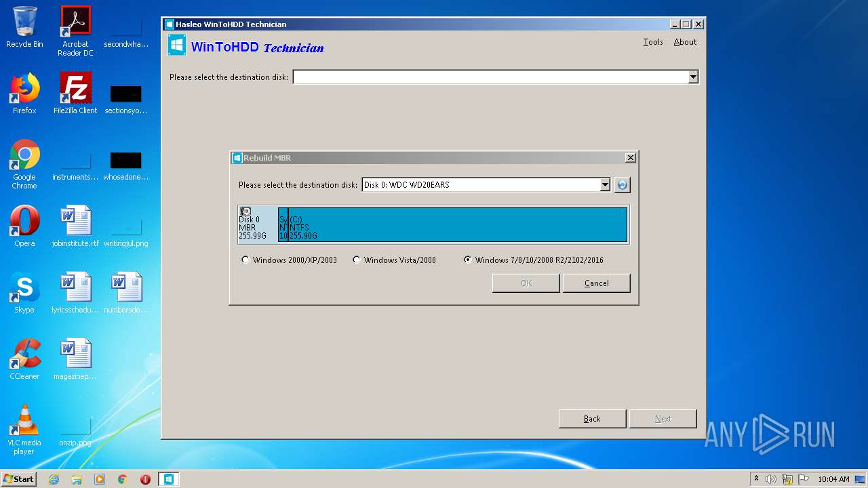The image size is (868, 488).
Task: Open the magazinep document icon
Action: (75, 359)
